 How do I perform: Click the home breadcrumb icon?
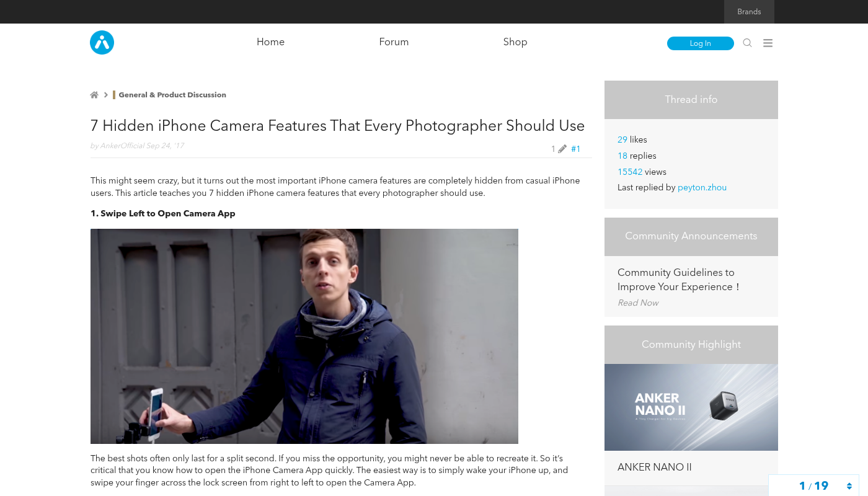[94, 95]
